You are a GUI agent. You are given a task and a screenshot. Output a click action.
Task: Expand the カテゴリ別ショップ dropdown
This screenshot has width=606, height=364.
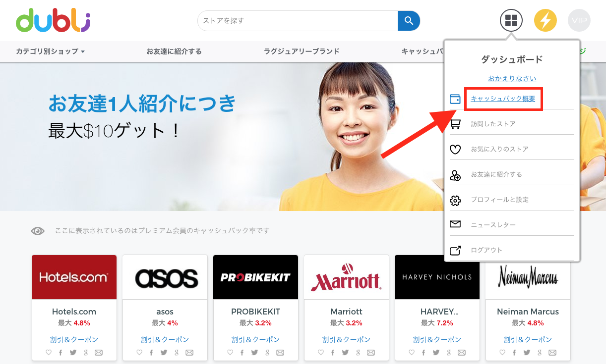coord(50,52)
